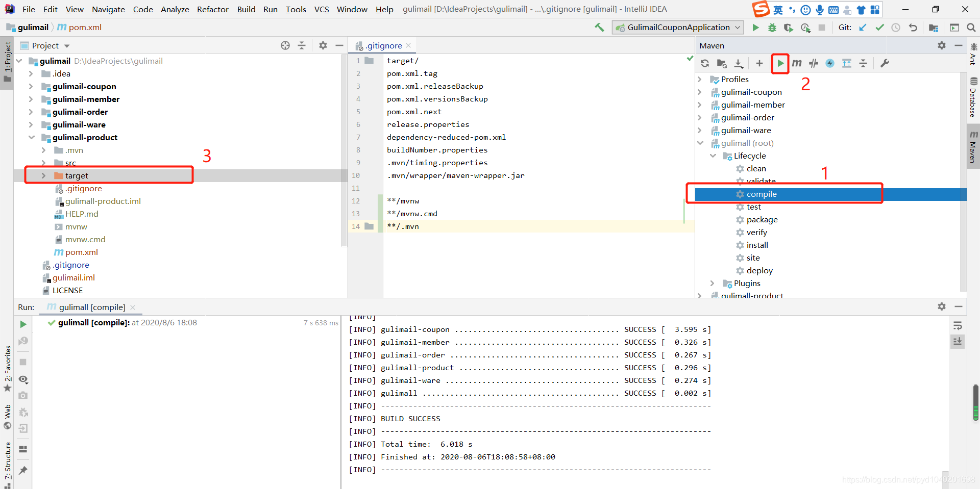Collapse the Lifecycle node in Maven panel
The image size is (980, 489).
[x=713, y=156]
